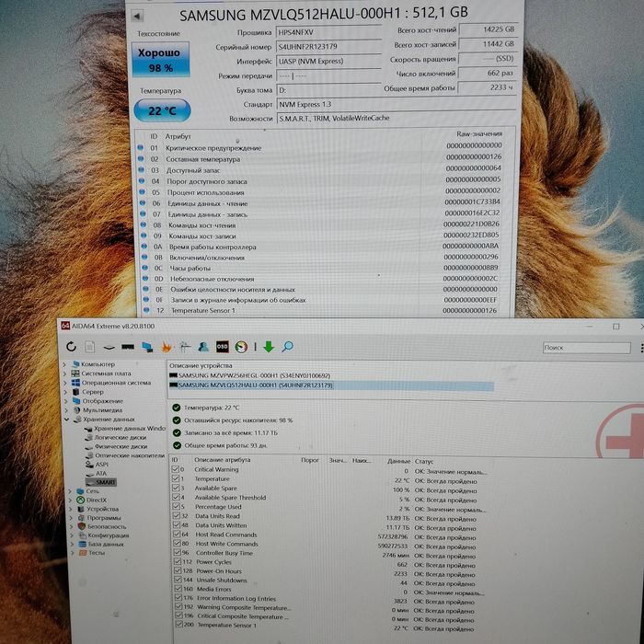
Task: Start the flame system stability test icon
Action: click(x=167, y=347)
